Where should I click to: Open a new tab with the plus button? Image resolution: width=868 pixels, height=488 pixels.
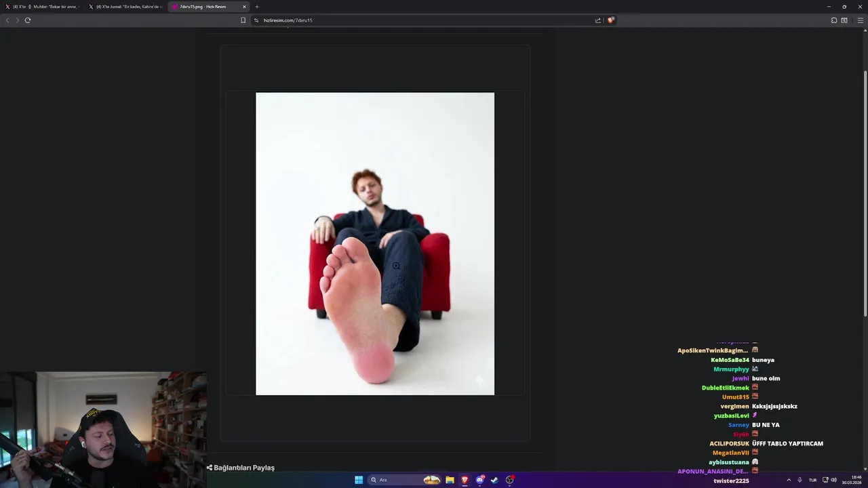257,7
